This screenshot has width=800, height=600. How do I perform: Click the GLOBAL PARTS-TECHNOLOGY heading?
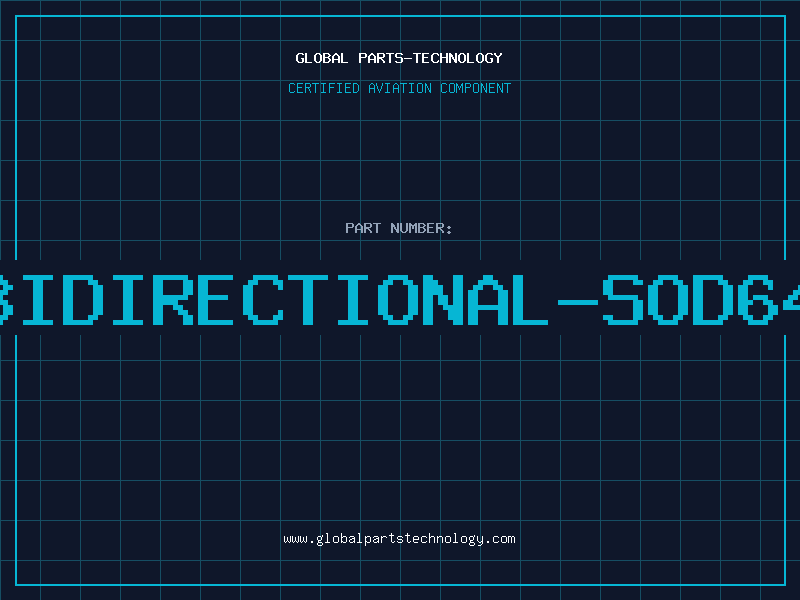click(399, 58)
